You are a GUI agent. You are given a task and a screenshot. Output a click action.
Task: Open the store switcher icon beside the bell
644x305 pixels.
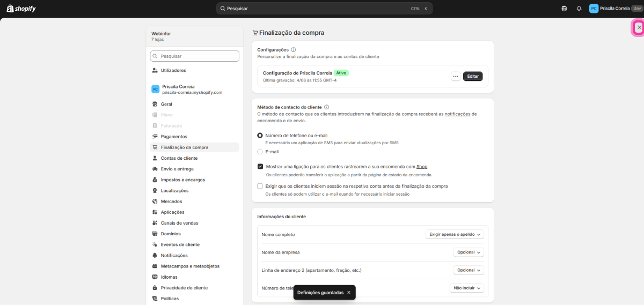pos(564,9)
